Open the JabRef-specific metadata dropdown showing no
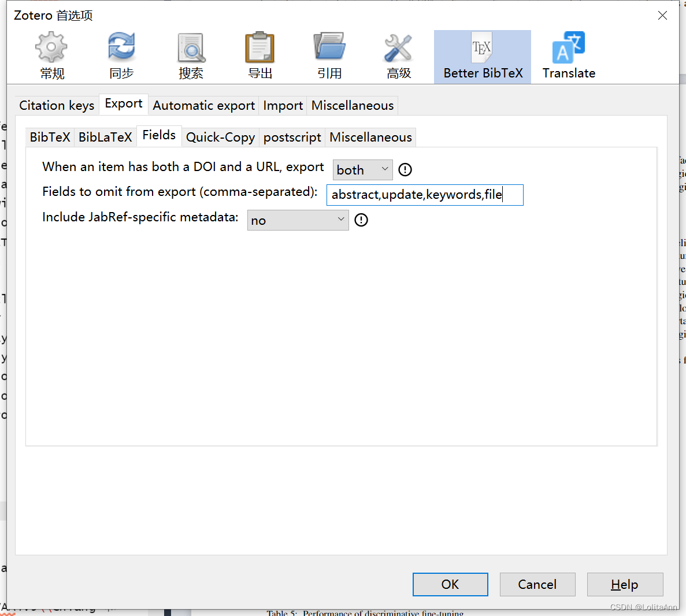The height and width of the screenshot is (616, 686). click(298, 220)
